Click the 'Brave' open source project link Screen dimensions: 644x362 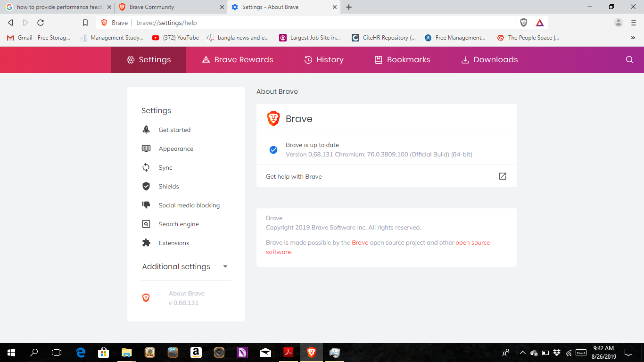360,243
